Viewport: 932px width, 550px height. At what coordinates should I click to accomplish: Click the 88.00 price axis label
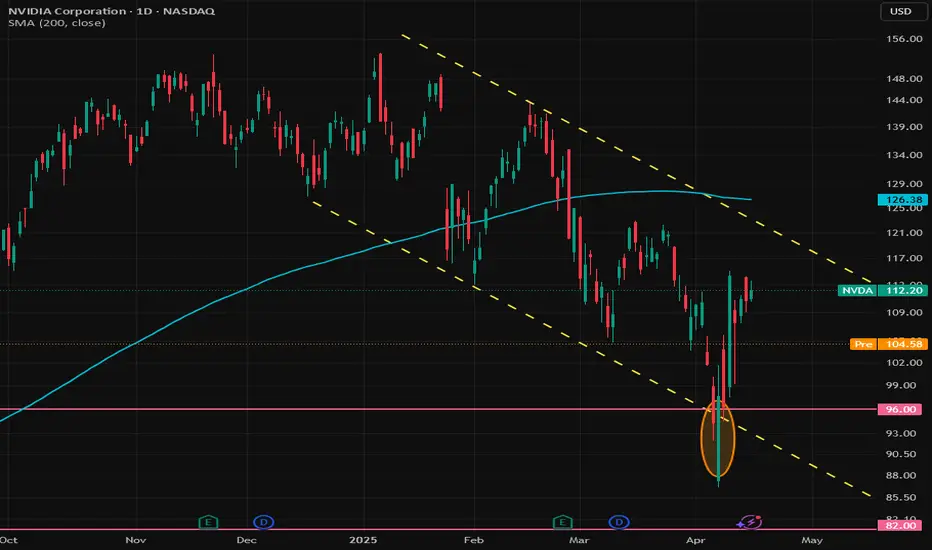[901, 475]
